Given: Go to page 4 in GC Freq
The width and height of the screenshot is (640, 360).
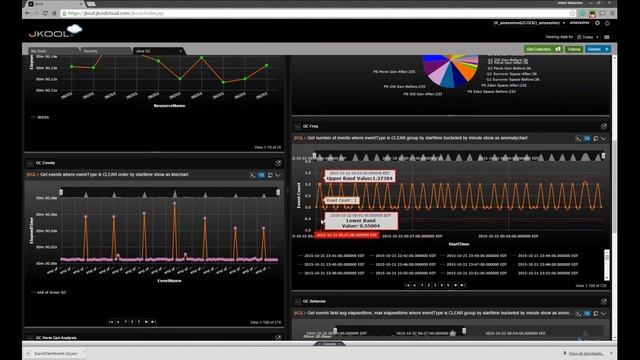Looking at the screenshot, I should click(442, 285).
